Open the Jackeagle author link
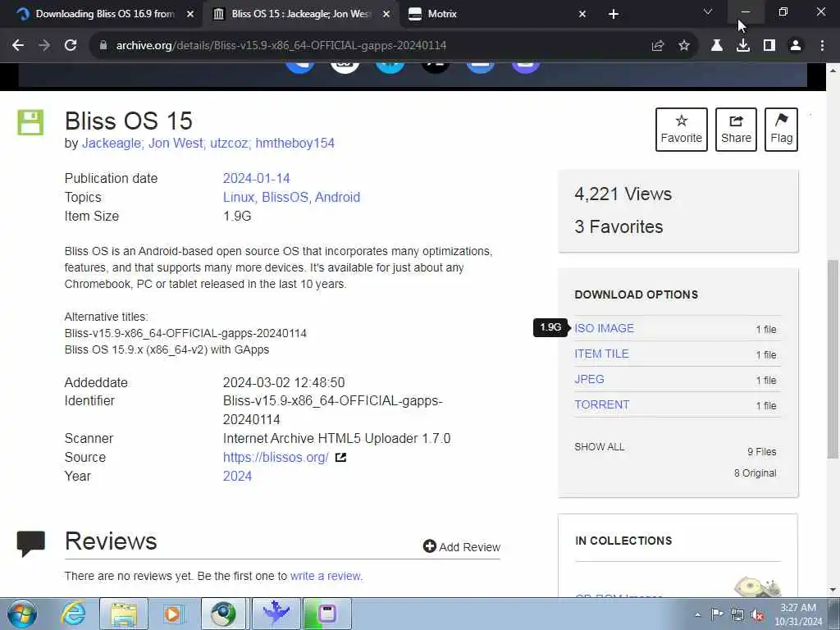 (x=112, y=143)
